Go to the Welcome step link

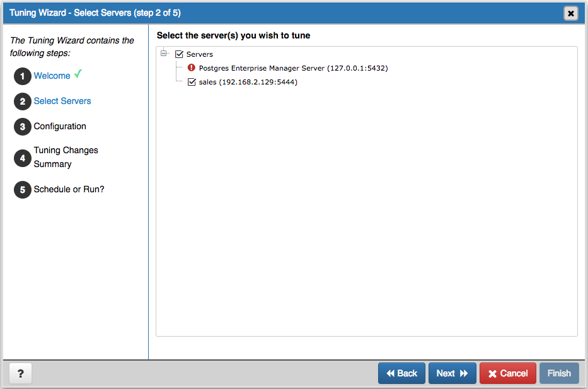point(52,76)
